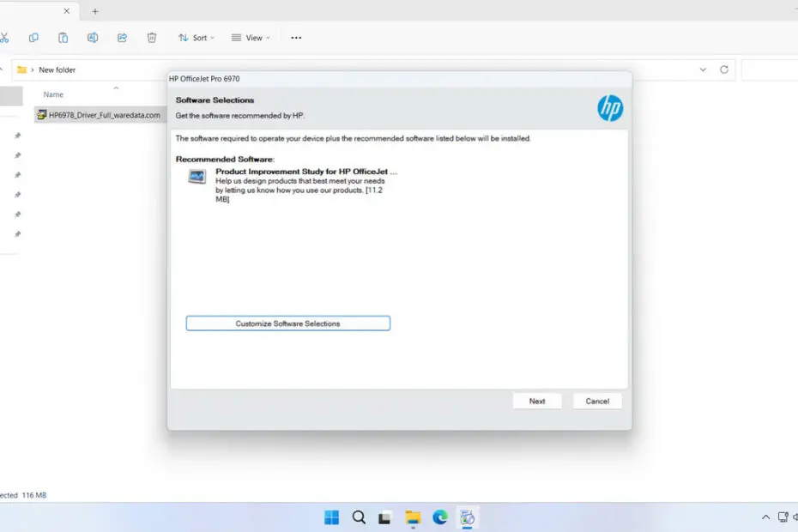798x532 pixels.
Task: Click the Customize Software Selections button
Action: pos(288,323)
